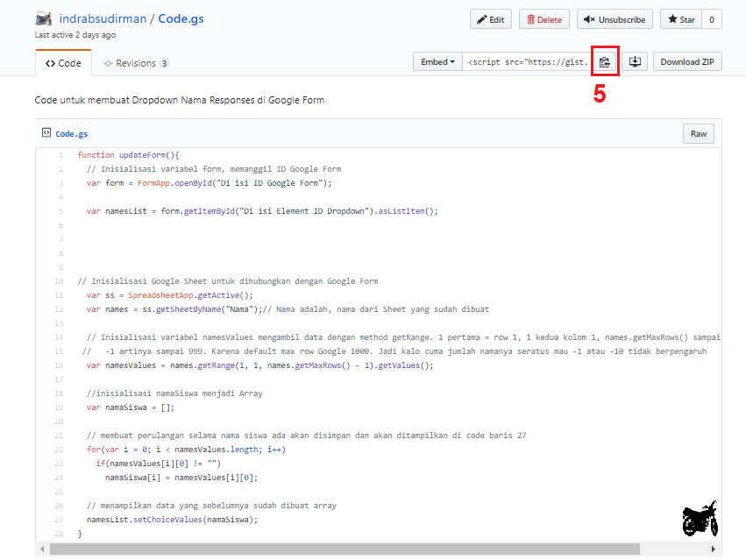View the Raw file content
Viewport: 746px width, 560px height.
tap(698, 134)
